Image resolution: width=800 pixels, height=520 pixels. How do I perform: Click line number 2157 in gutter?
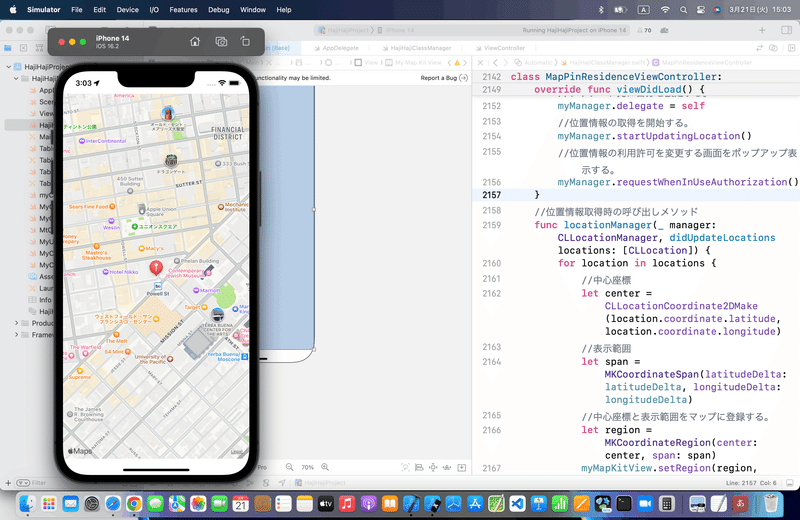coord(491,194)
